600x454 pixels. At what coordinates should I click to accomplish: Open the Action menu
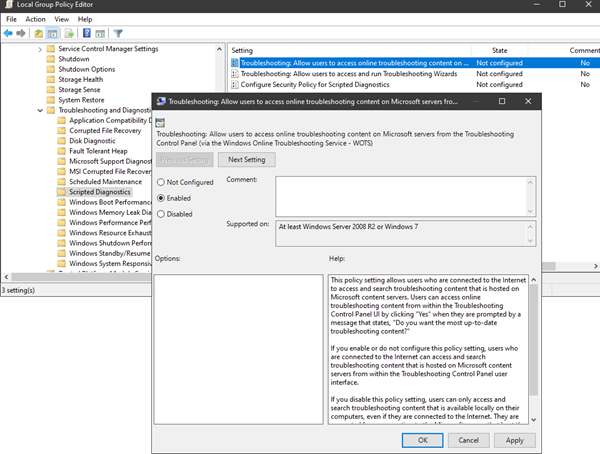pyautogui.click(x=35, y=19)
